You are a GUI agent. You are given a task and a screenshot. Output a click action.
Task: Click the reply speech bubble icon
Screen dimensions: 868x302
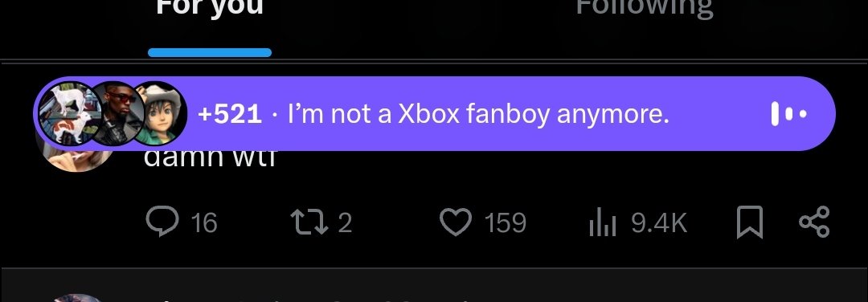(x=162, y=222)
